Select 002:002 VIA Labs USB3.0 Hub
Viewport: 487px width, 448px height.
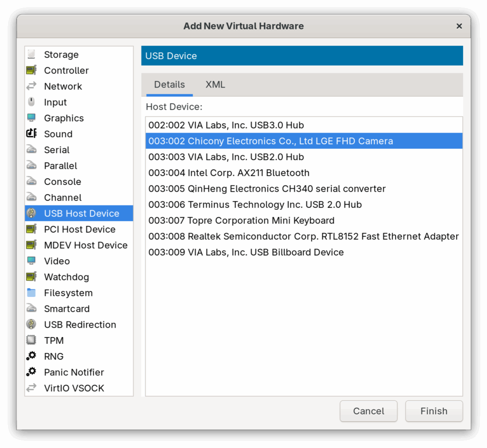[x=304, y=125]
